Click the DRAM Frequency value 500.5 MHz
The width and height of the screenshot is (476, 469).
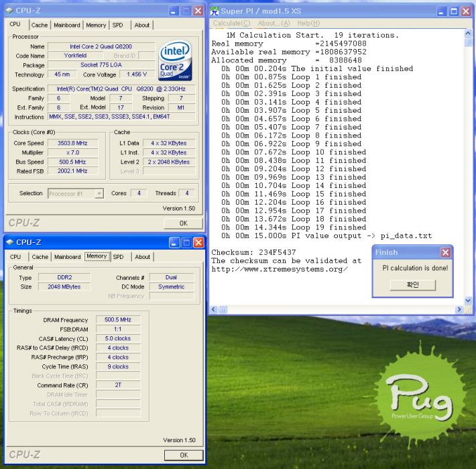(118, 319)
